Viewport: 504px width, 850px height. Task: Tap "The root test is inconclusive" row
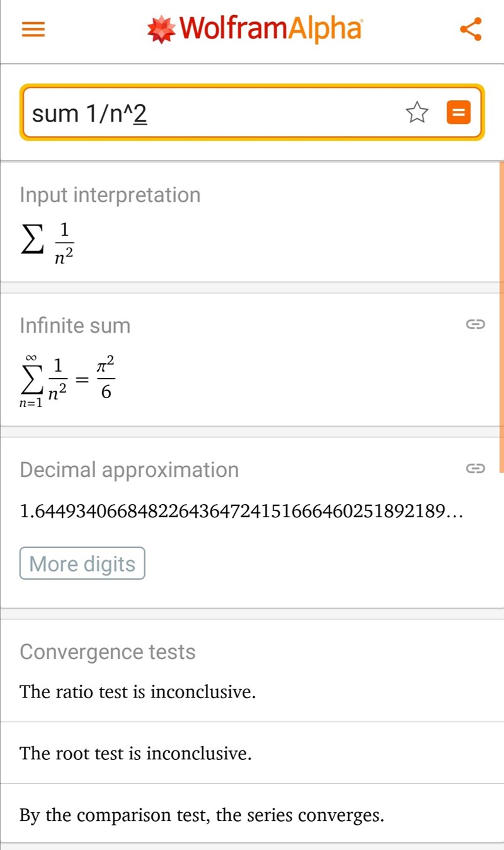pos(136,753)
